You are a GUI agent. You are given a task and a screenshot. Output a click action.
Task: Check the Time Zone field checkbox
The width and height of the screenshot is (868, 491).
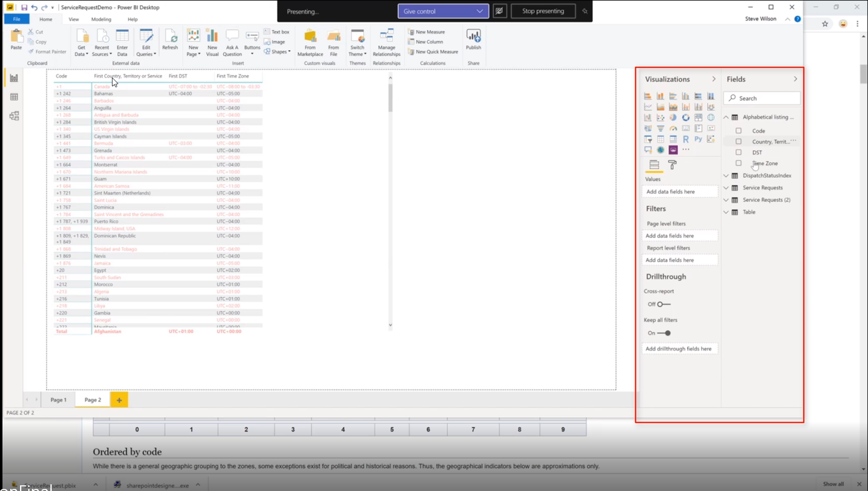coord(739,163)
